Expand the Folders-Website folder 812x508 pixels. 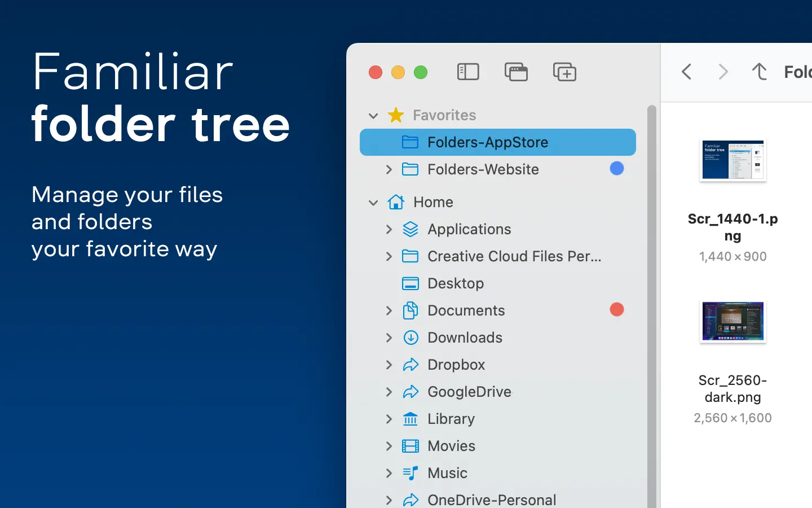coord(389,169)
